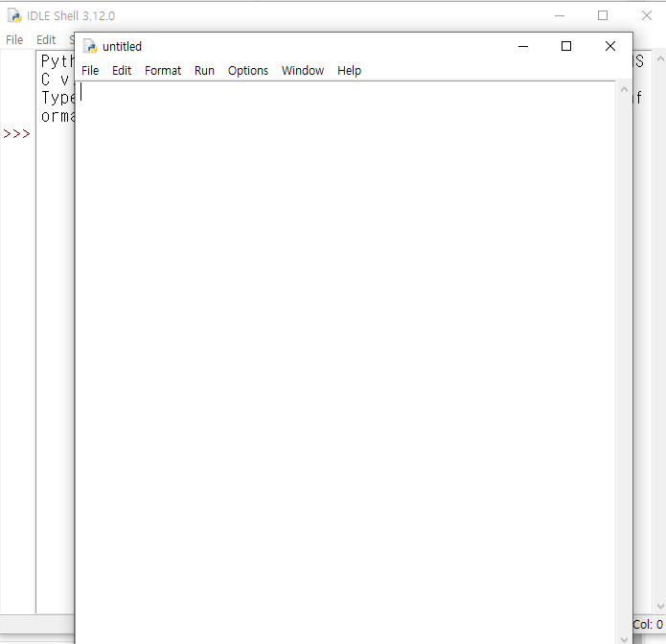Click the Col: 0 status bar indicator
666x644 pixels.
tap(647, 624)
